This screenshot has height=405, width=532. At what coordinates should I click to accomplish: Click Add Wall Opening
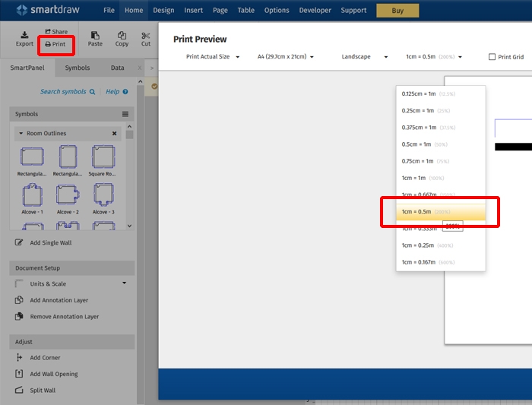pos(46,374)
